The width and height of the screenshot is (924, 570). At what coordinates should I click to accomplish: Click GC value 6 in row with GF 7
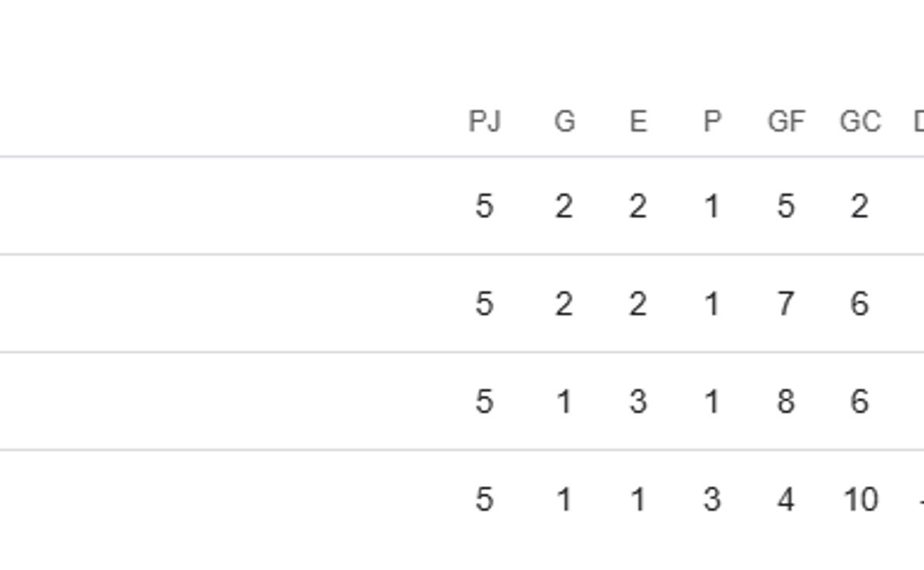tap(860, 304)
